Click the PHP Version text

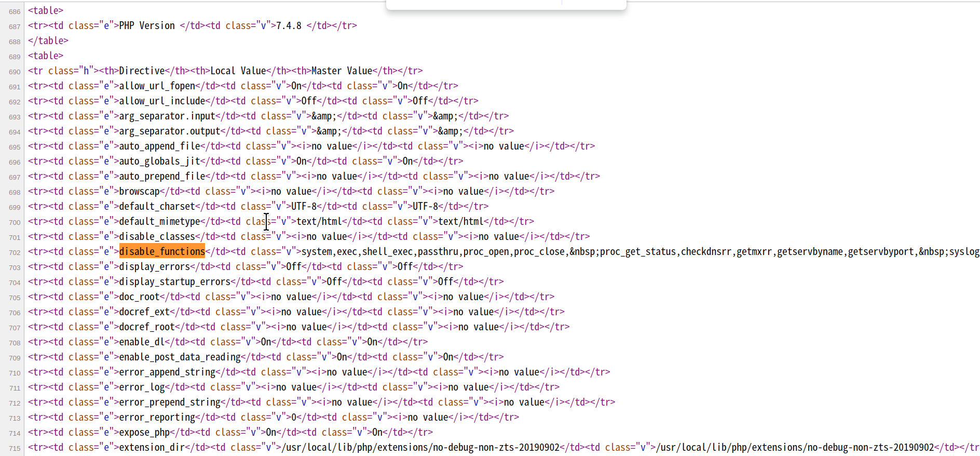pyautogui.click(x=147, y=25)
